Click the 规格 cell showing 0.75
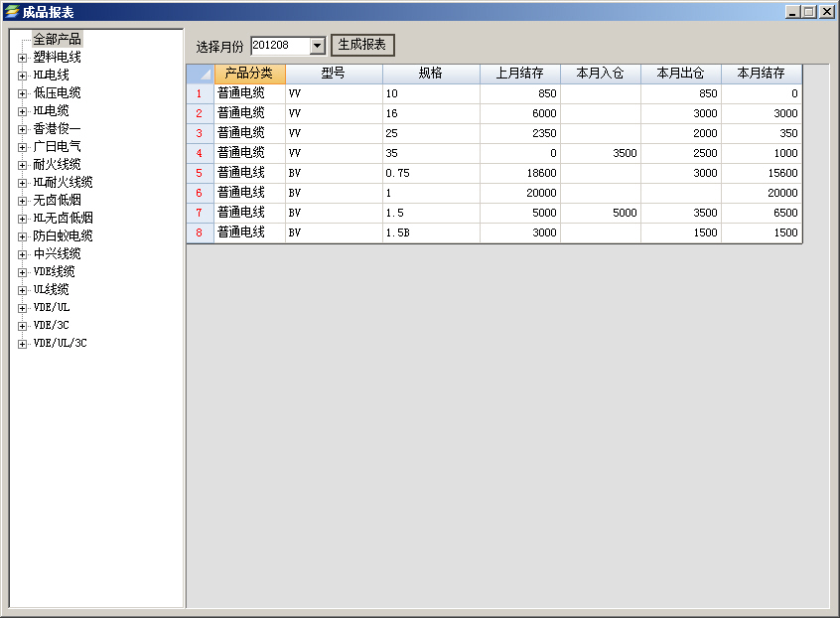The height and width of the screenshot is (618, 840). pos(431,173)
